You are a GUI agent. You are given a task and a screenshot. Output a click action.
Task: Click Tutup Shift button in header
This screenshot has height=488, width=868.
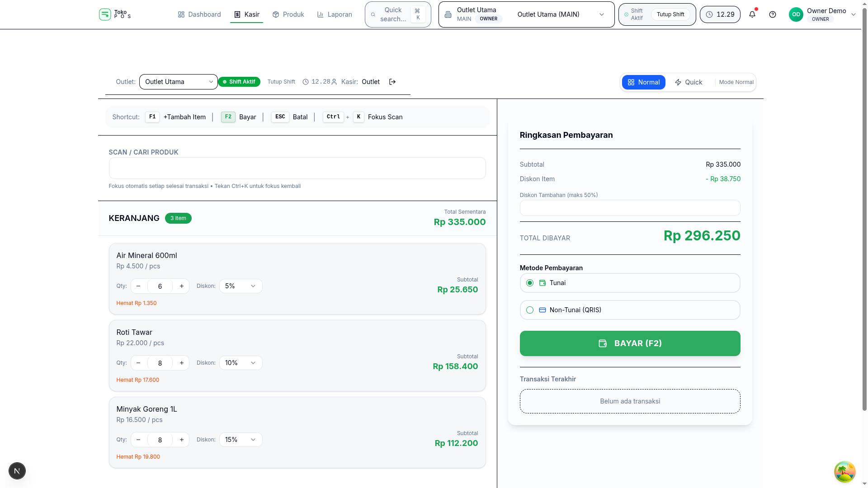click(x=670, y=14)
